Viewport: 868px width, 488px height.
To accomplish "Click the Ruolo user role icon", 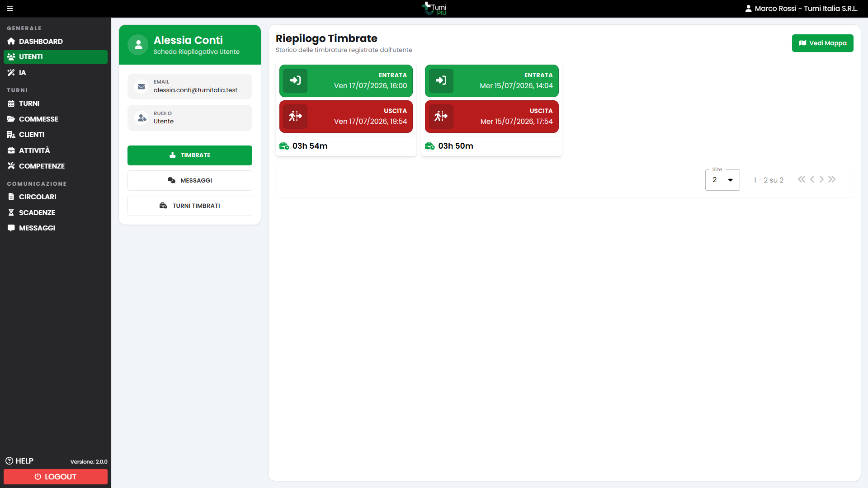I will [x=142, y=118].
